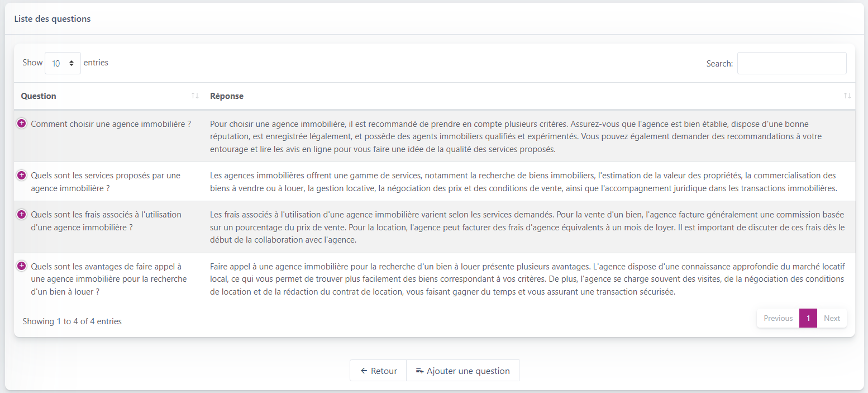This screenshot has width=868, height=393.
Task: Click inside the Search input field
Action: 791,63
